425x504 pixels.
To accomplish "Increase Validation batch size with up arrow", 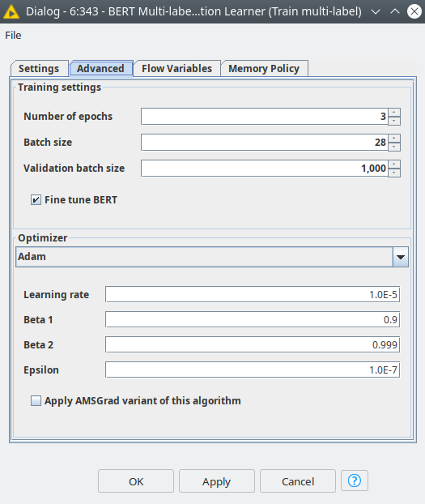I will coord(394,164).
